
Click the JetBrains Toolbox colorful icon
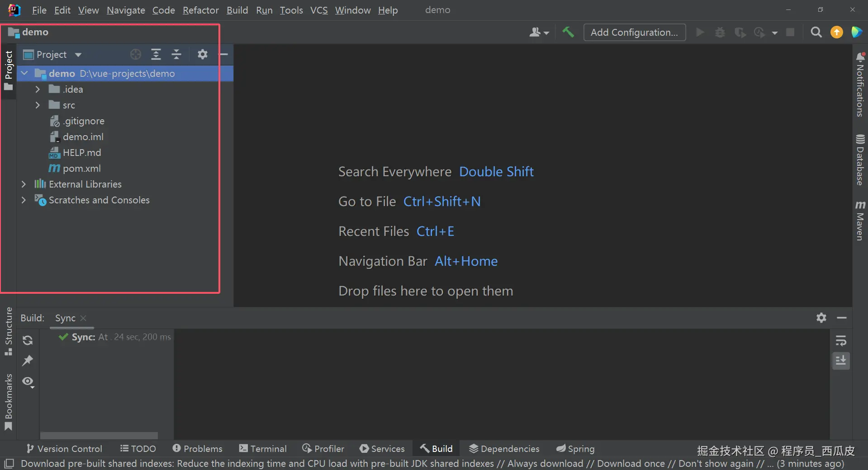point(857,32)
